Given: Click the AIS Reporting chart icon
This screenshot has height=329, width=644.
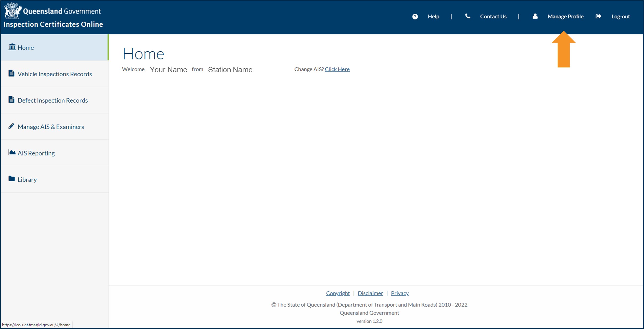Looking at the screenshot, I should coord(12,152).
